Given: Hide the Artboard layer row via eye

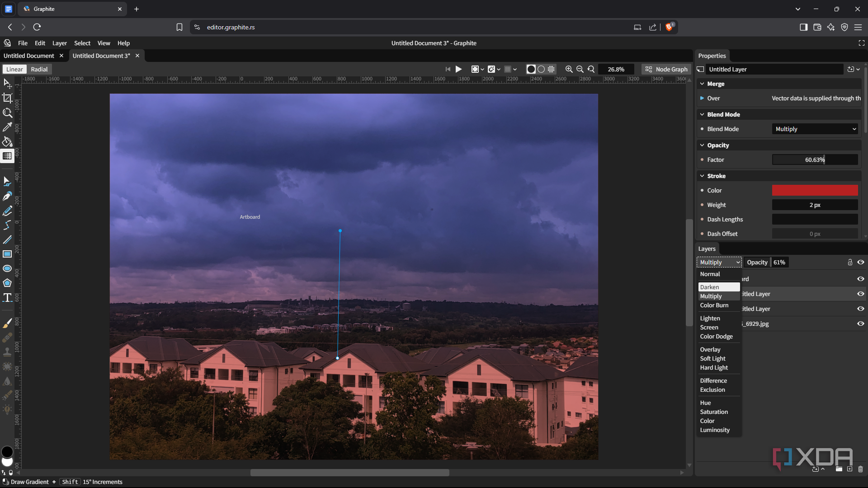Looking at the screenshot, I should pos(861,279).
